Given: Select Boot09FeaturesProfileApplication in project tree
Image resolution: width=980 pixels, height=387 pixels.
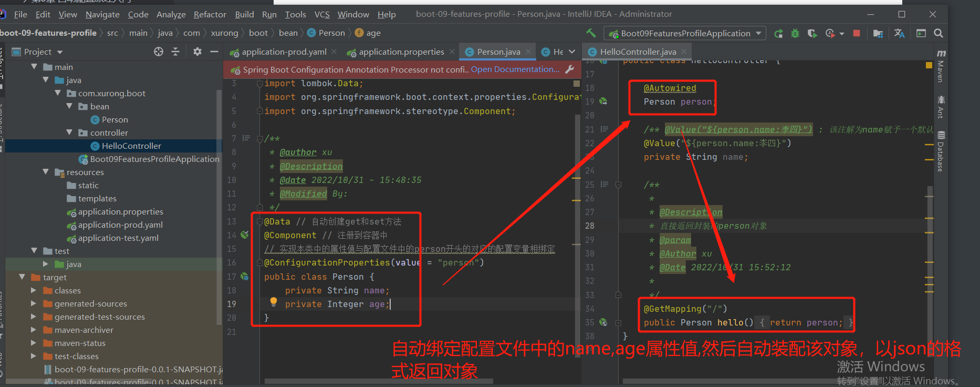Looking at the screenshot, I should [x=154, y=159].
